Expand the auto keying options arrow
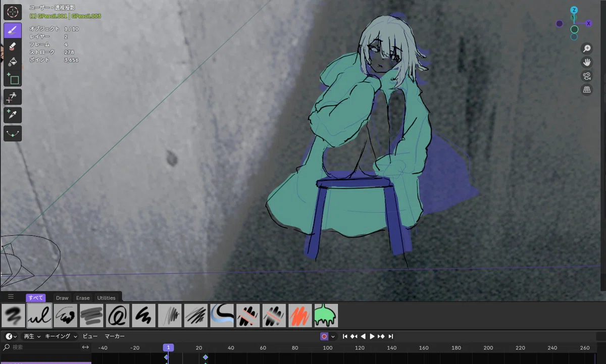The width and height of the screenshot is (606, 364). (333, 336)
